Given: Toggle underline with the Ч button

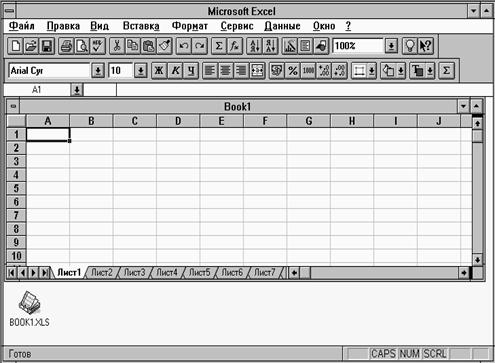Looking at the screenshot, I should (x=191, y=71).
